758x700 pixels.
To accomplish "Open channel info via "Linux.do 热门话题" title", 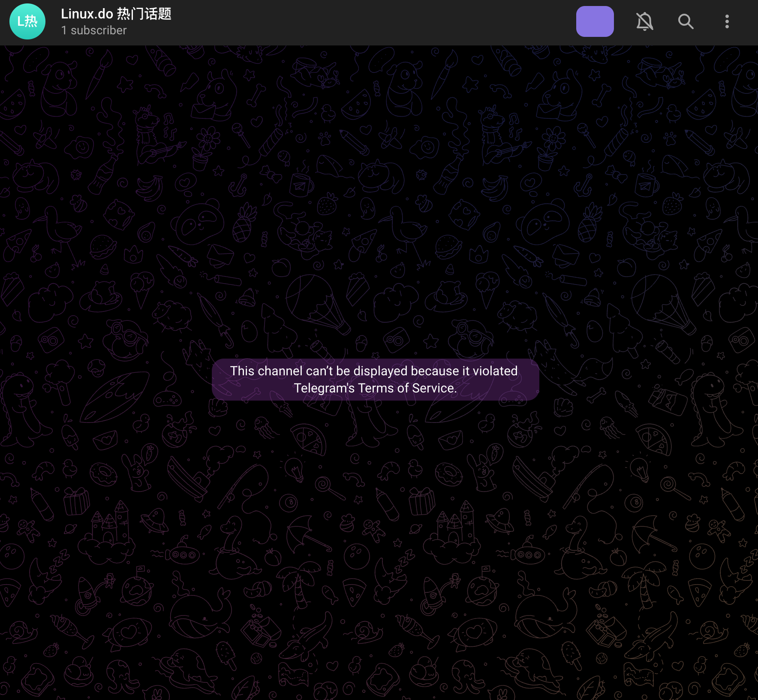I will (116, 14).
